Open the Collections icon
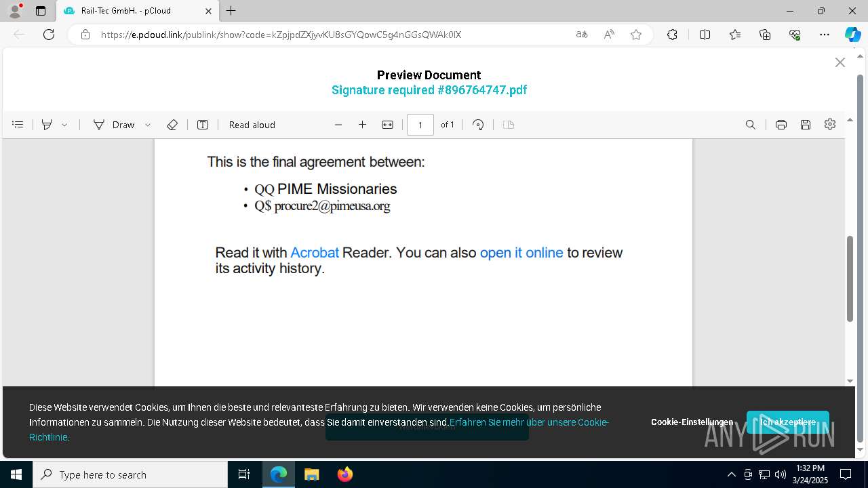The width and height of the screenshot is (868, 488). pyautogui.click(x=765, y=35)
